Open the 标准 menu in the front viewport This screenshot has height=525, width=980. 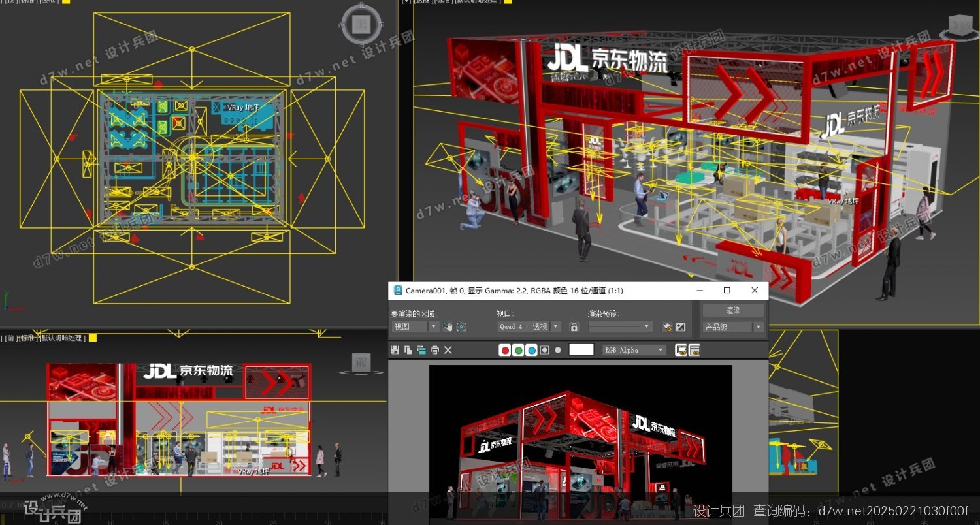[x=27, y=338]
